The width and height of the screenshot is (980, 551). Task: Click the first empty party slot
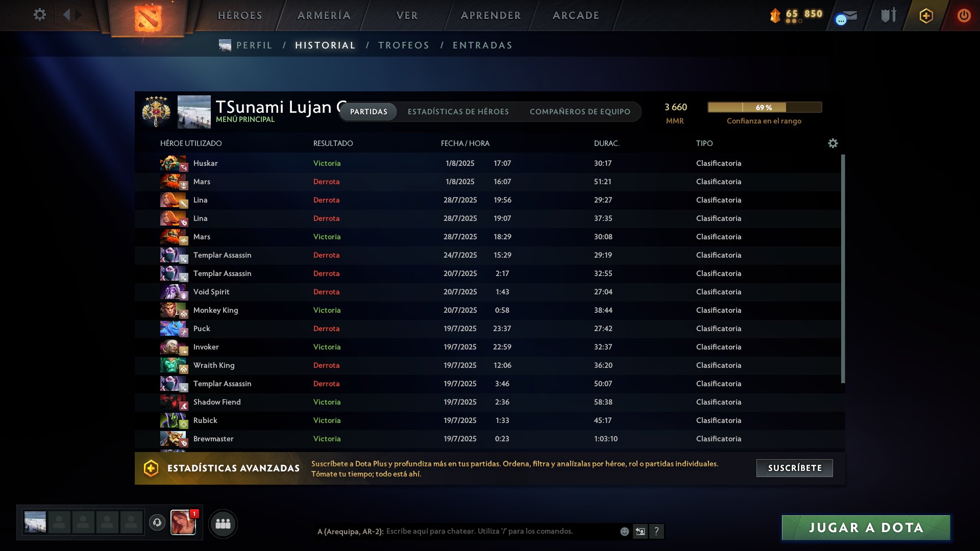pos(59,522)
